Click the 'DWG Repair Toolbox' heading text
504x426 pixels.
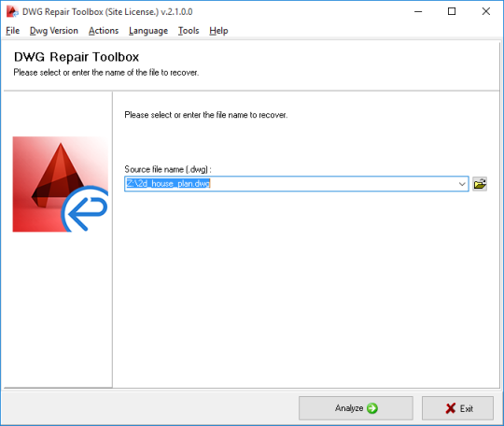pos(77,57)
